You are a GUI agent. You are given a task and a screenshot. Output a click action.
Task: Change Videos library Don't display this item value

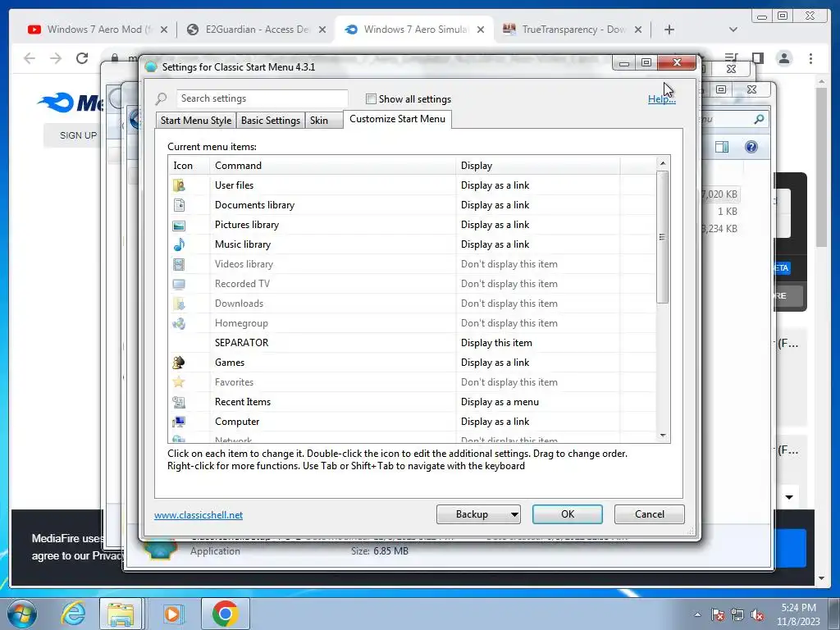(x=509, y=264)
